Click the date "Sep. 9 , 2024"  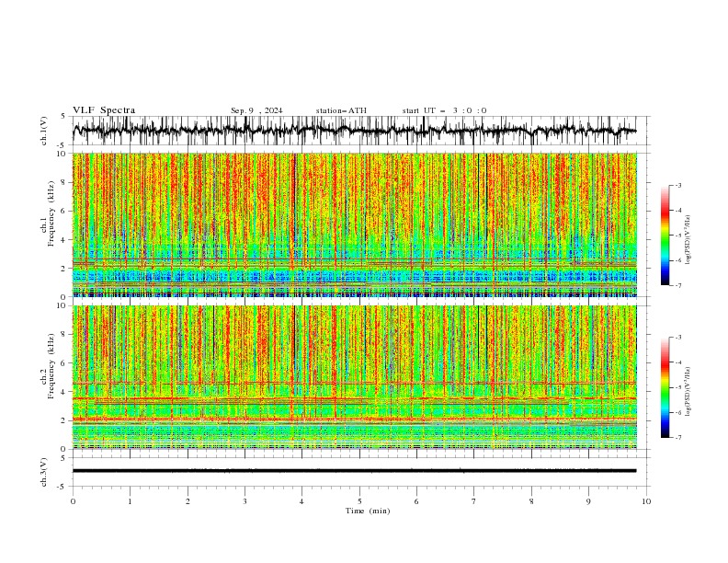point(256,110)
